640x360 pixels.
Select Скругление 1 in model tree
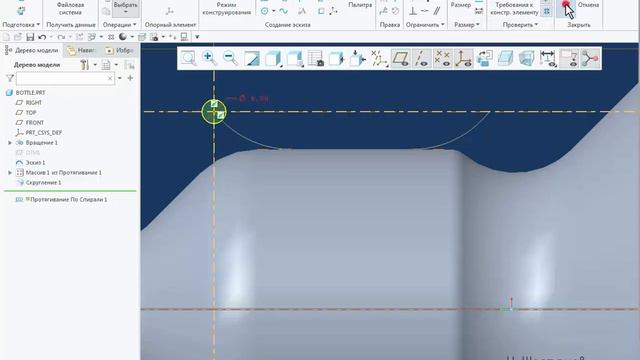point(44,182)
